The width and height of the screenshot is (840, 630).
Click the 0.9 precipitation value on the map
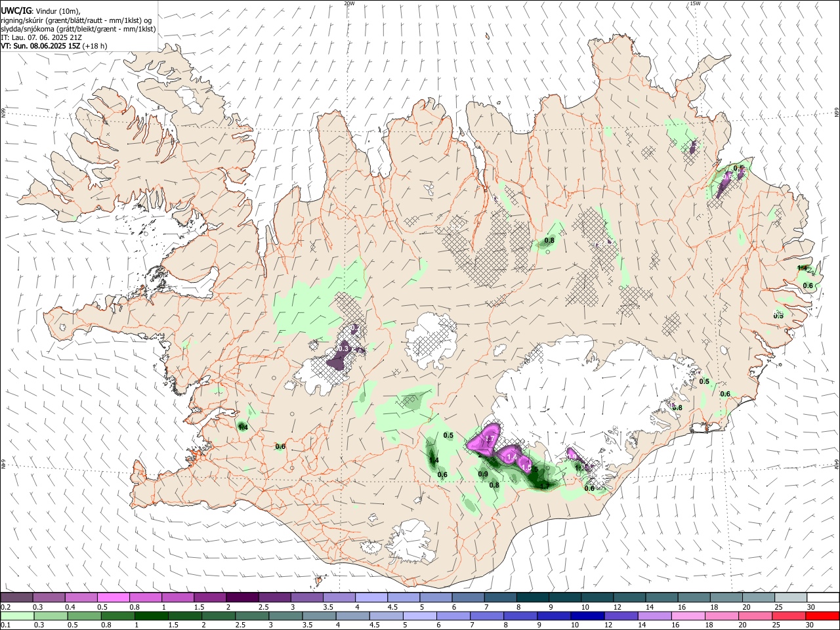(483, 474)
